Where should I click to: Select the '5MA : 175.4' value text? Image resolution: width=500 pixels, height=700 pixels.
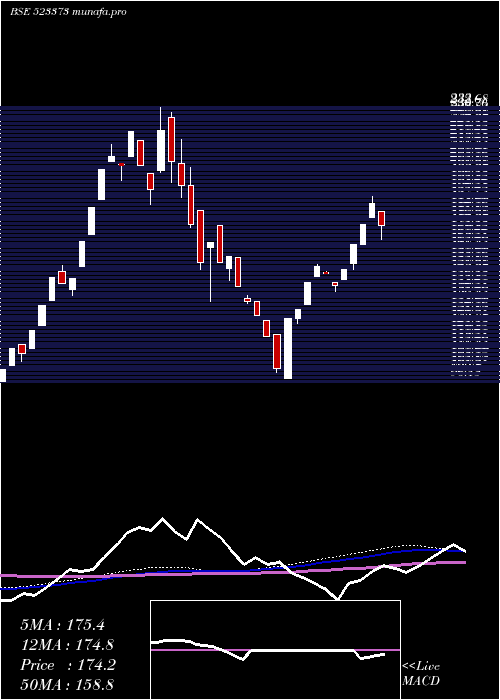click(x=62, y=625)
